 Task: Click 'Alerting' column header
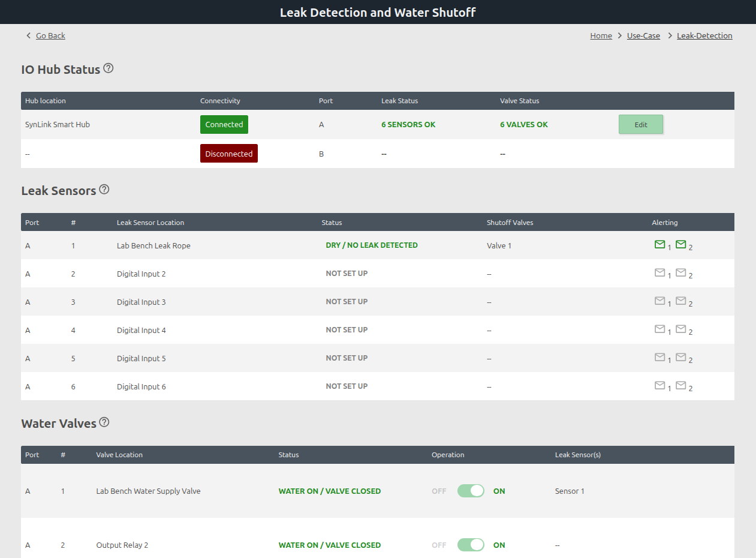tap(665, 222)
